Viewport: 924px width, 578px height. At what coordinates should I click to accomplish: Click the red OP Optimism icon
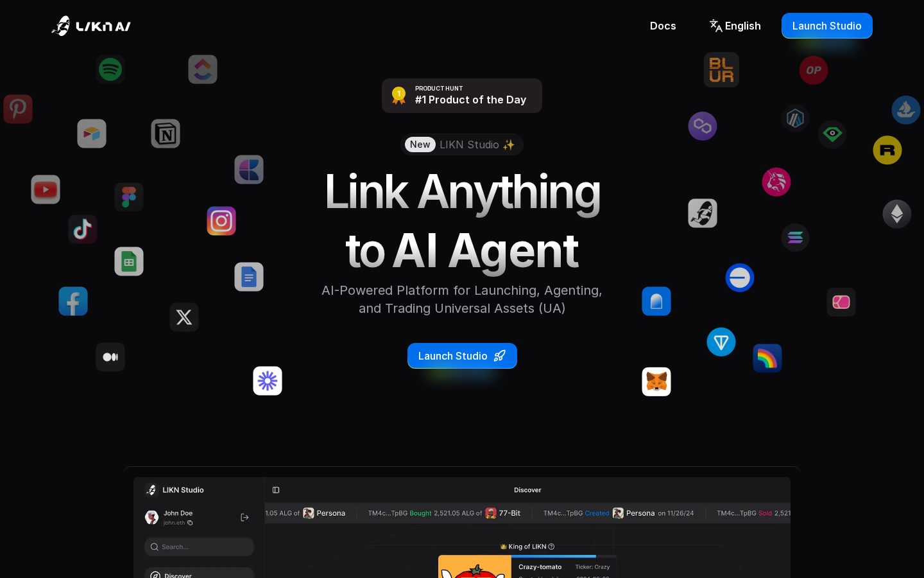point(814,70)
